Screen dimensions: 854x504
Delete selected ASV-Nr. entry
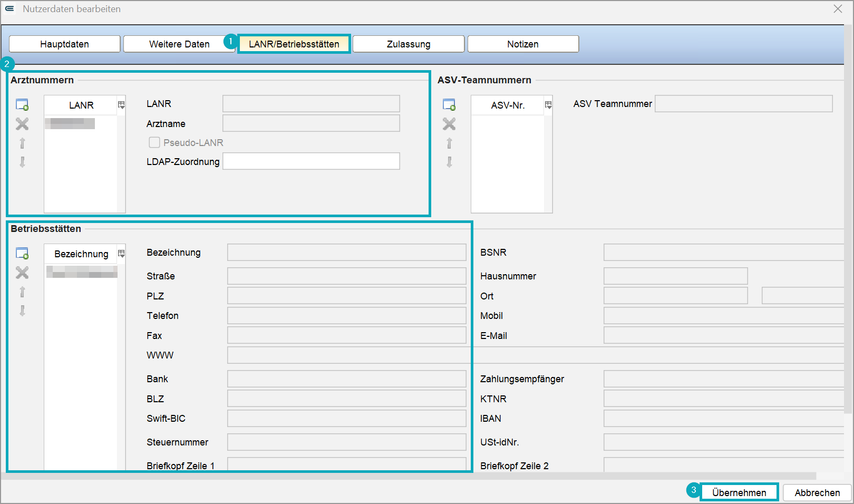coord(449,124)
